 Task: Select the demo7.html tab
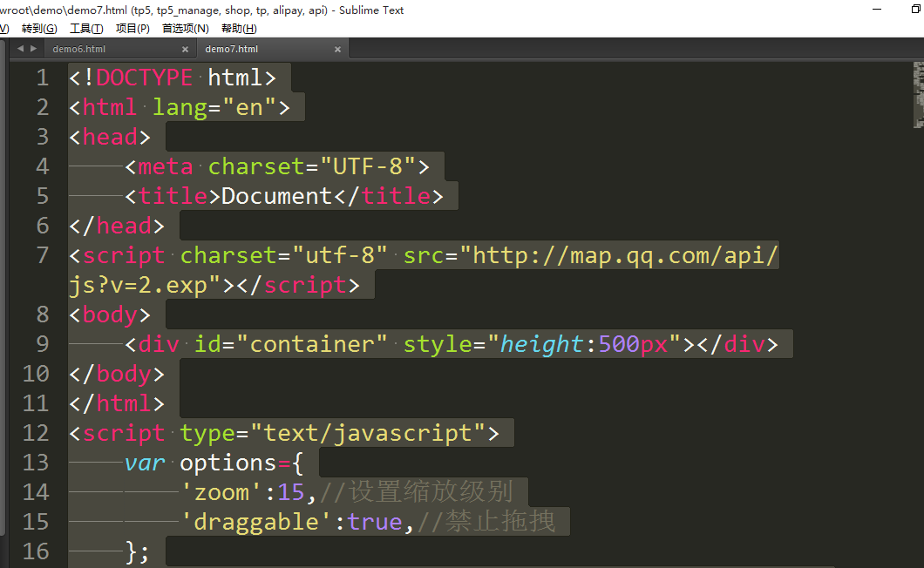point(232,50)
